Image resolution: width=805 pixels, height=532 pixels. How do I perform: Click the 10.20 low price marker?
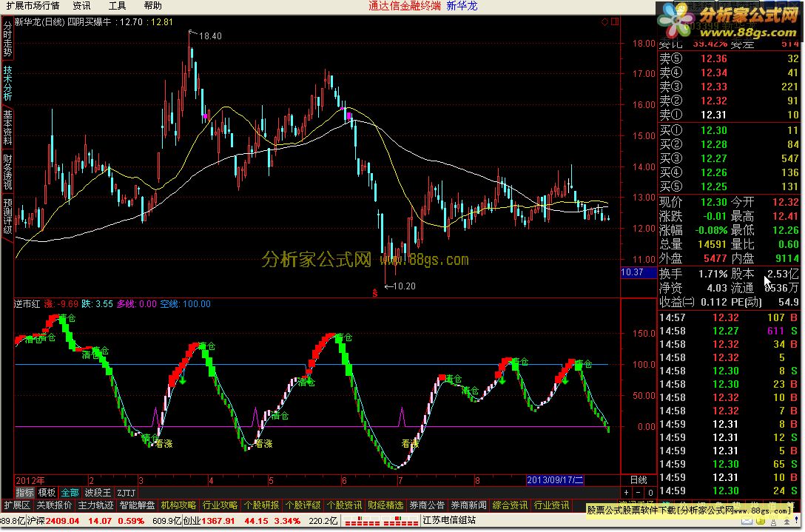pyautogui.click(x=404, y=286)
